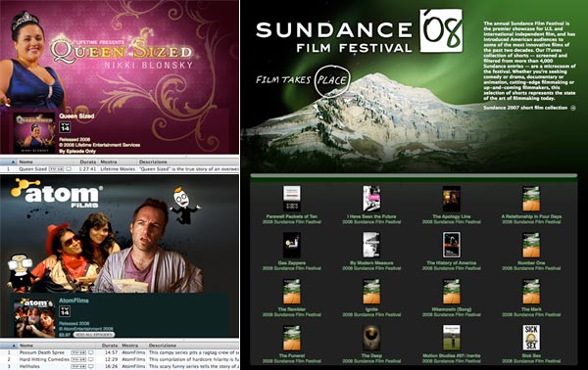Select the Queen Sized episode row
Image resolution: width=588 pixels, height=370 pixels.
[120, 169]
